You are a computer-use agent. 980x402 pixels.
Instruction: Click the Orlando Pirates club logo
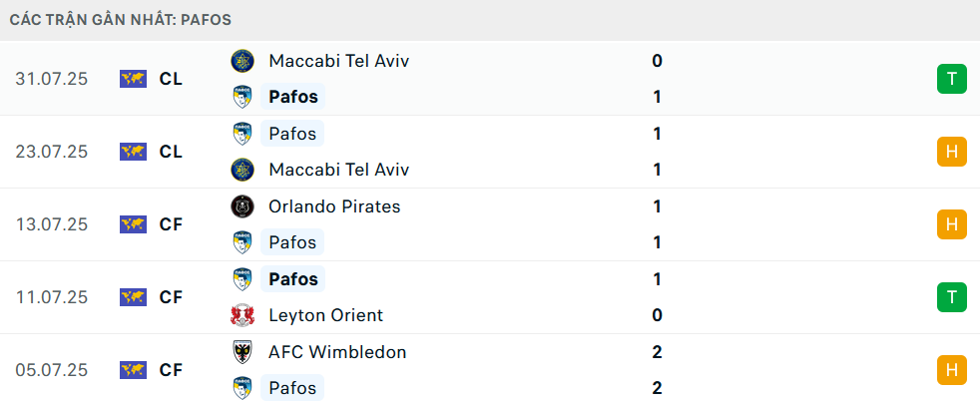coord(242,206)
